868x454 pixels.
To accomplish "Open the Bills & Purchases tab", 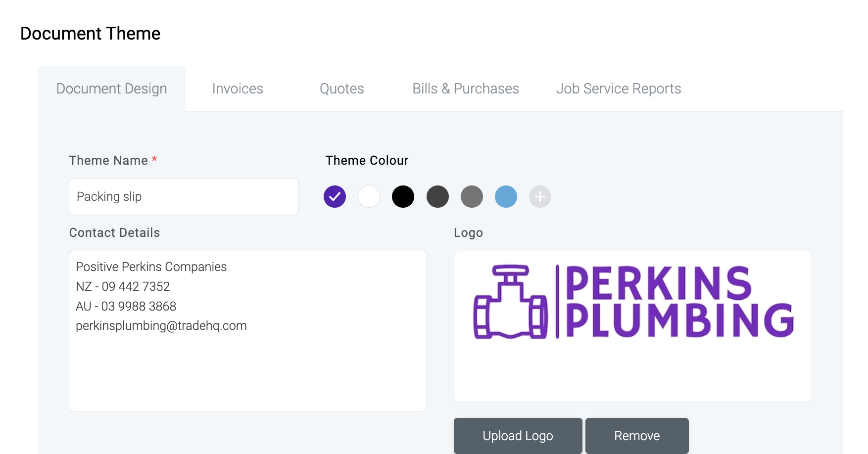I will [x=466, y=89].
